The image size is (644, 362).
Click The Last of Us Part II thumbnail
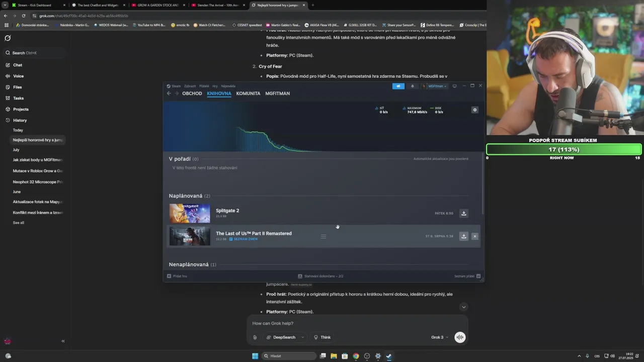pos(190,236)
